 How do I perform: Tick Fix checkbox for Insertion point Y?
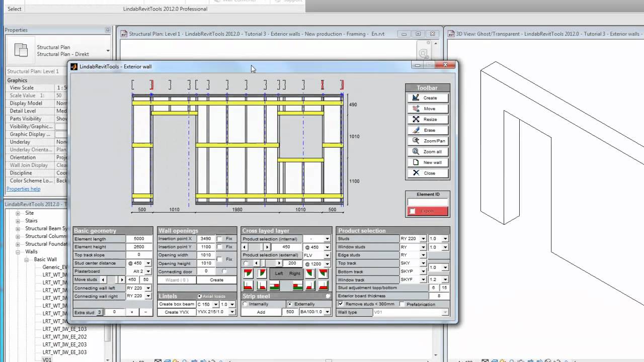[219, 247]
